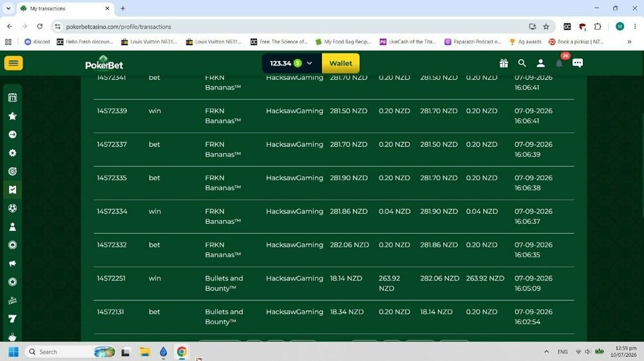Click transaction ID 14572334
The image size is (644, 361).
[x=111, y=211]
